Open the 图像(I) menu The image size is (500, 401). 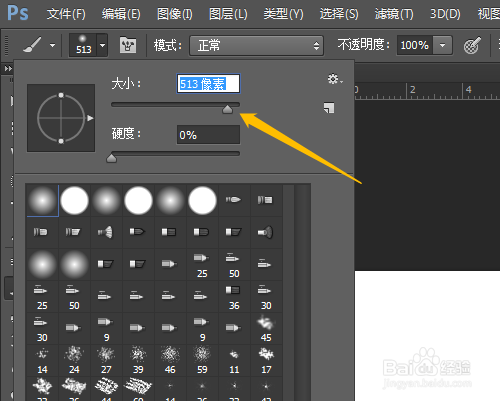pyautogui.click(x=175, y=14)
